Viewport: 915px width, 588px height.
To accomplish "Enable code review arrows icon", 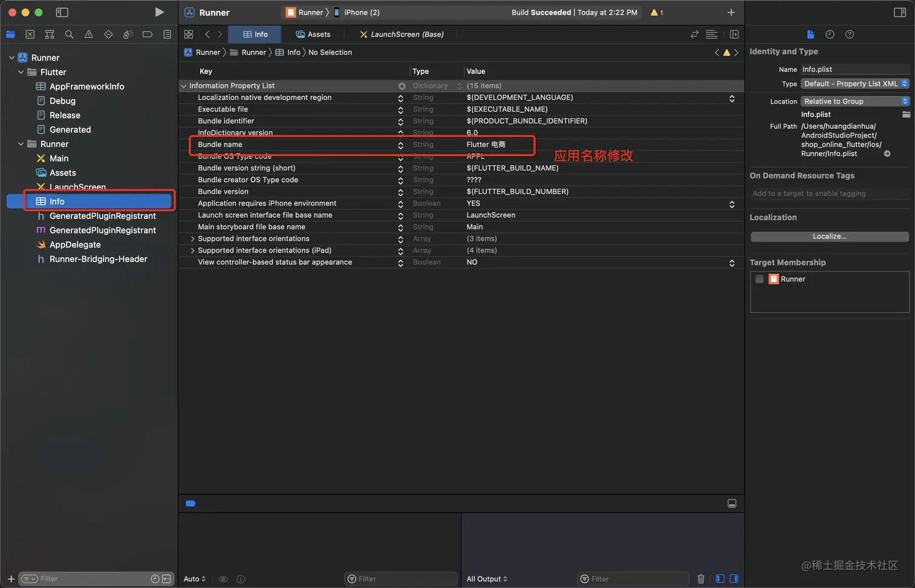I will [x=695, y=34].
